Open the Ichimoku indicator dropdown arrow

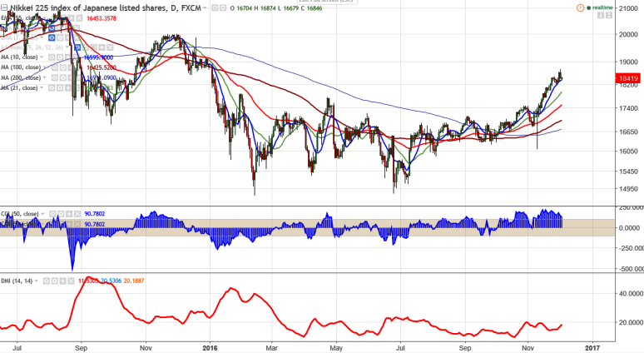tap(67, 47)
